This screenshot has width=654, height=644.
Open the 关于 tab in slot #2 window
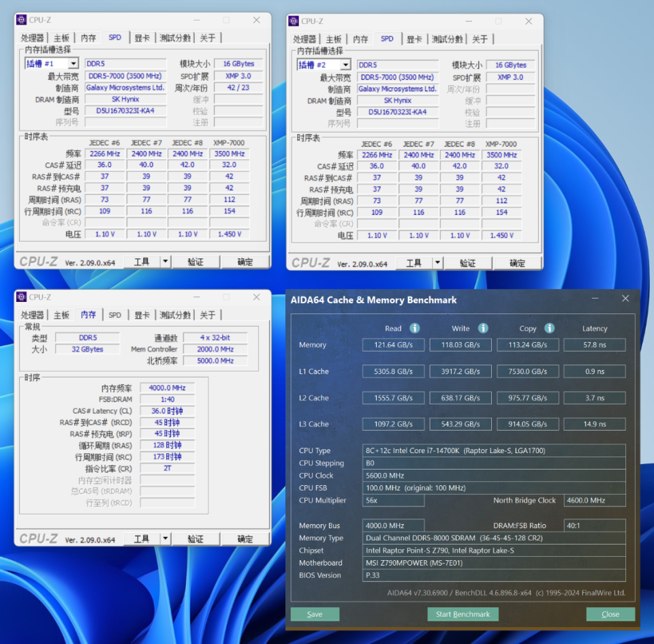coord(480,40)
